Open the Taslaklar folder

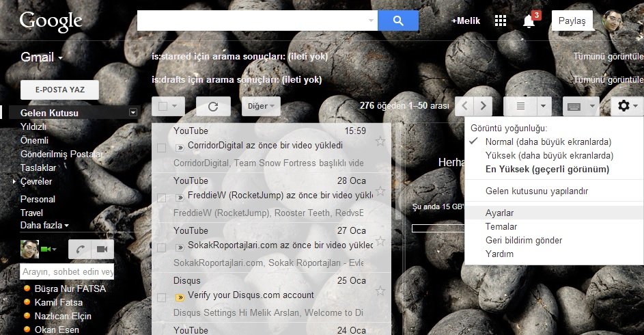click(38, 167)
